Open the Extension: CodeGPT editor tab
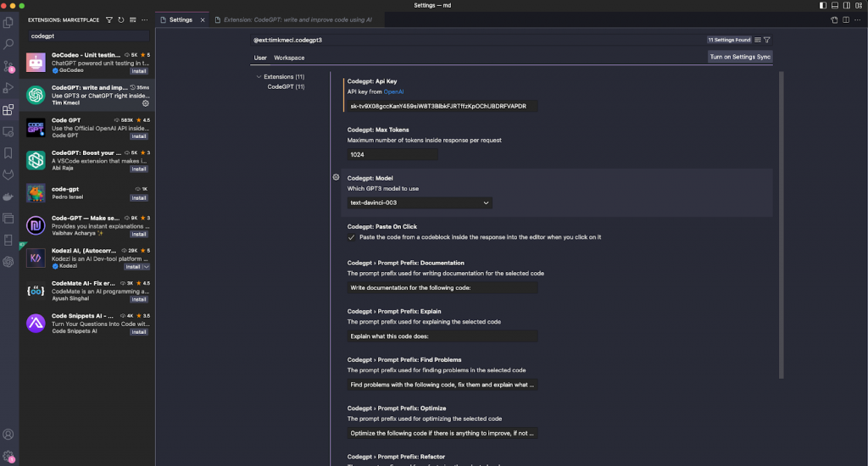 point(298,20)
